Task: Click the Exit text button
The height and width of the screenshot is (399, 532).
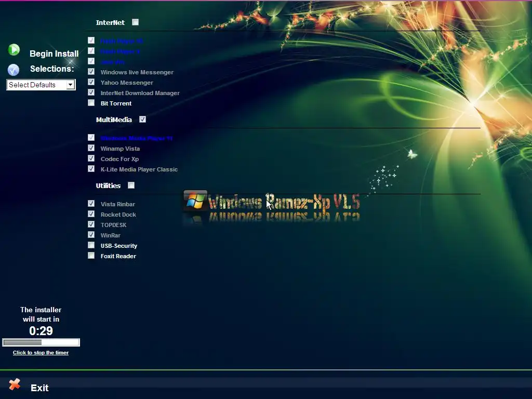Action: click(39, 388)
